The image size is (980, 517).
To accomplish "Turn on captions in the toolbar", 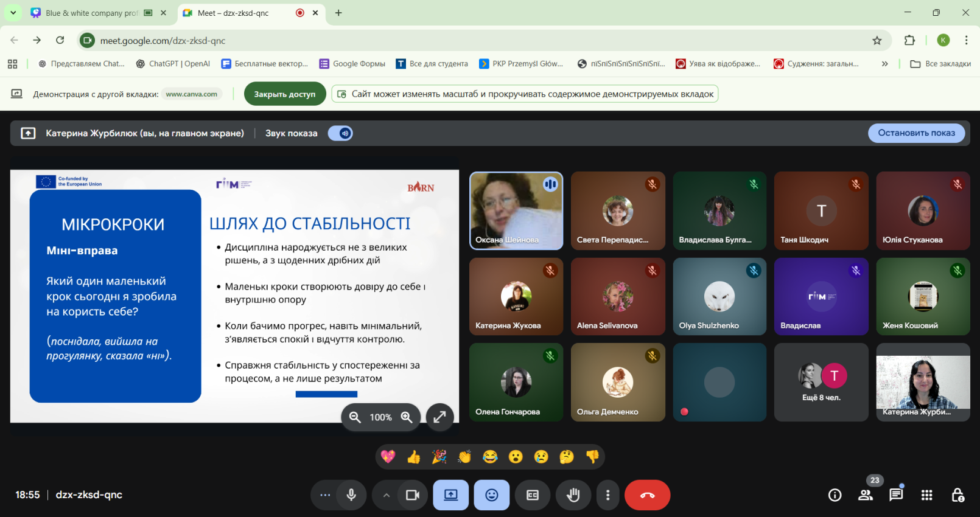I will pyautogui.click(x=533, y=495).
